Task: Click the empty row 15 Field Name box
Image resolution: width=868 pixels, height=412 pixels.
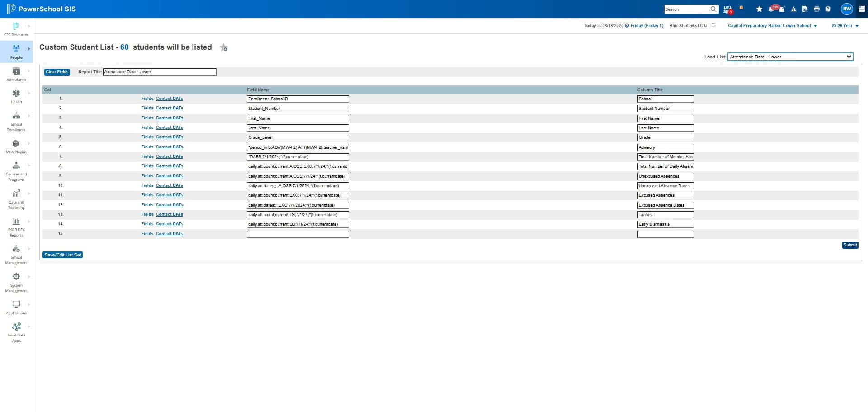Action: [x=298, y=234]
